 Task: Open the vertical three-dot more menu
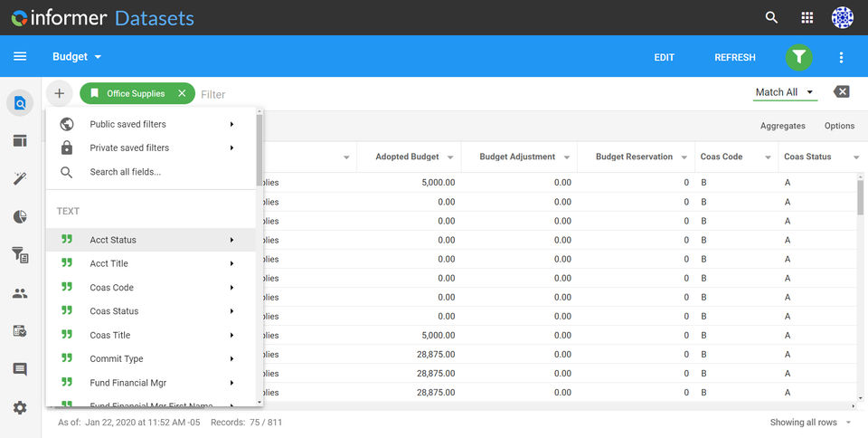click(841, 57)
